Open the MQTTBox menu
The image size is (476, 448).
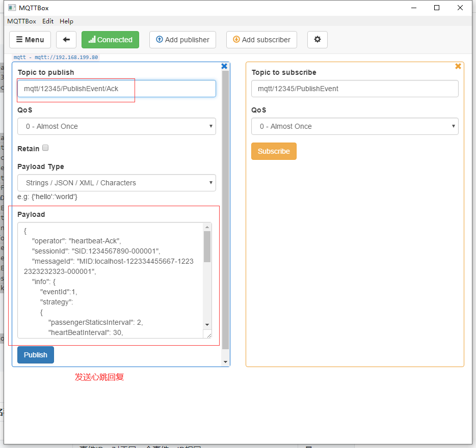21,21
